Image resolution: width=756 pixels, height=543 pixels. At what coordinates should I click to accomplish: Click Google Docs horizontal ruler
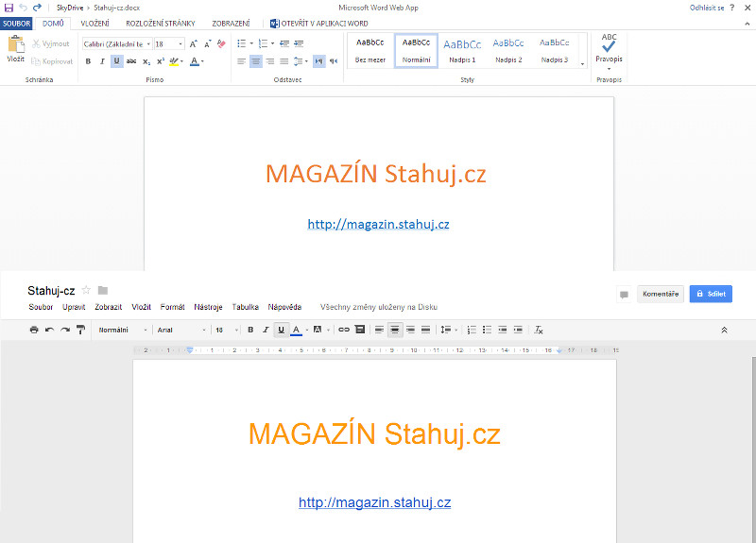(x=376, y=350)
